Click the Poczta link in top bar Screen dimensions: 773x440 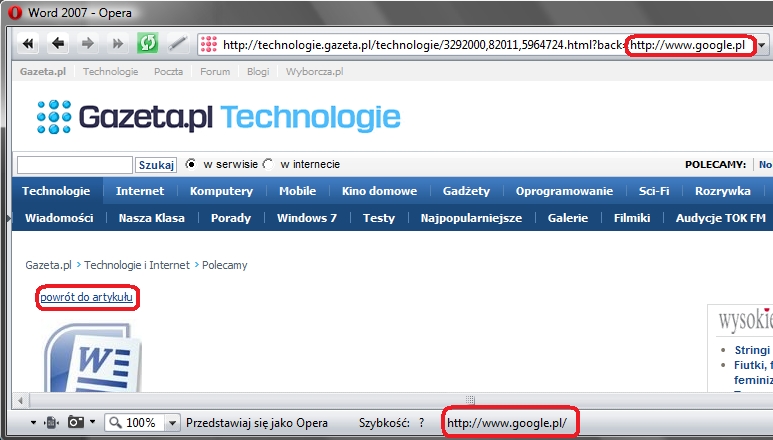coord(168,72)
